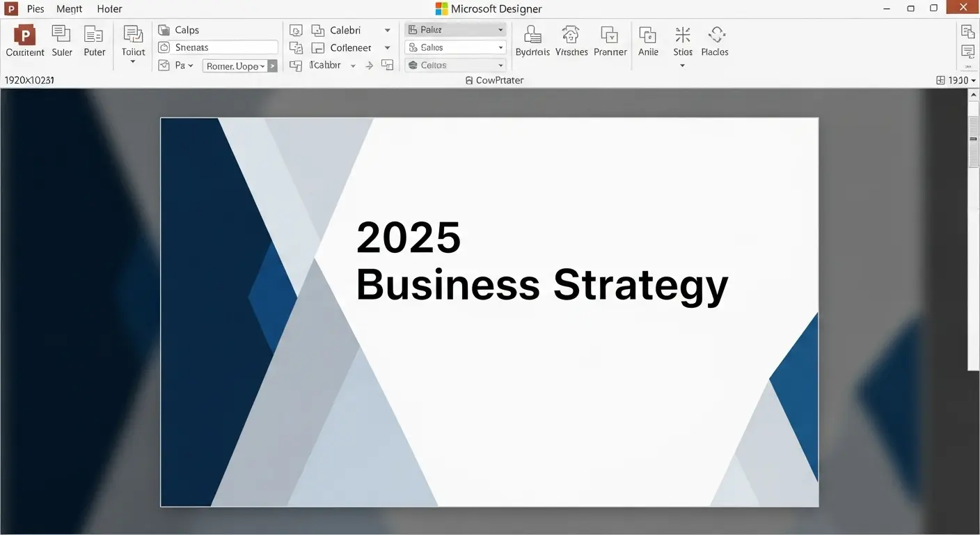Click the CowPrtater label in status row
The height and width of the screenshot is (535, 980).
tap(495, 80)
